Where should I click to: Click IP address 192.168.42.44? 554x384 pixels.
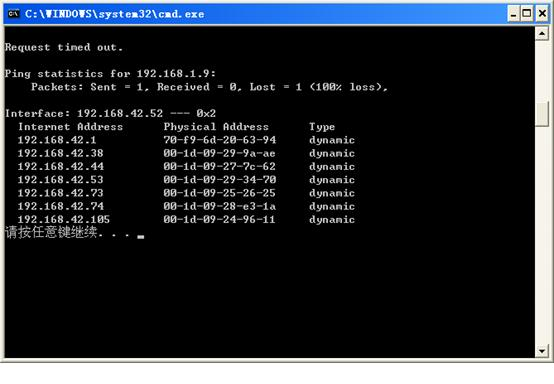[61, 166]
